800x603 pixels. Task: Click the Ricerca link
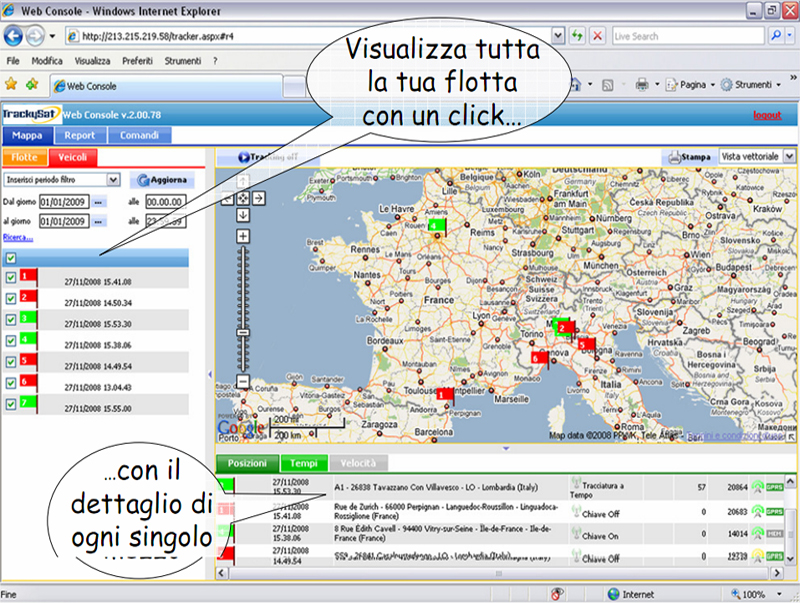(x=18, y=237)
